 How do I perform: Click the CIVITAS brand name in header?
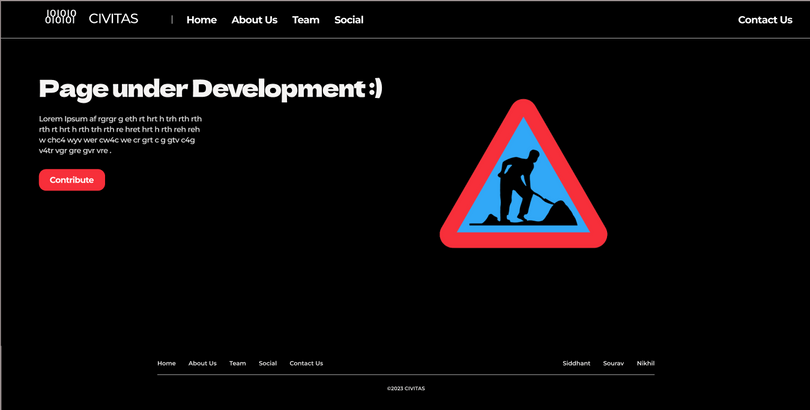pyautogui.click(x=113, y=19)
